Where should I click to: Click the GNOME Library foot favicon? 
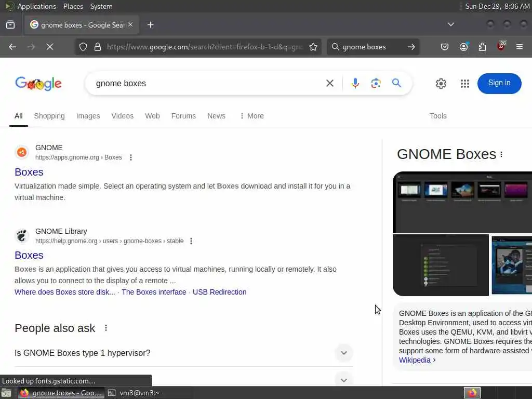pyautogui.click(x=22, y=236)
